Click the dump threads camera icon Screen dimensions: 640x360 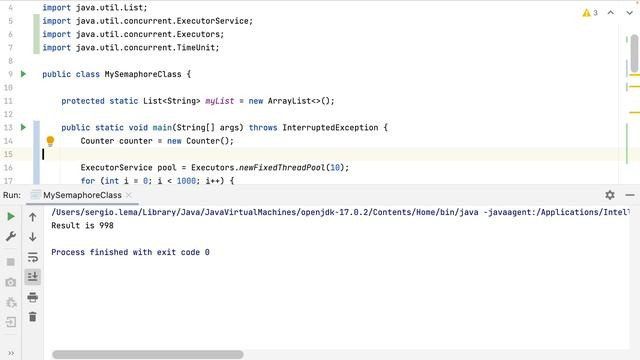coord(11,282)
